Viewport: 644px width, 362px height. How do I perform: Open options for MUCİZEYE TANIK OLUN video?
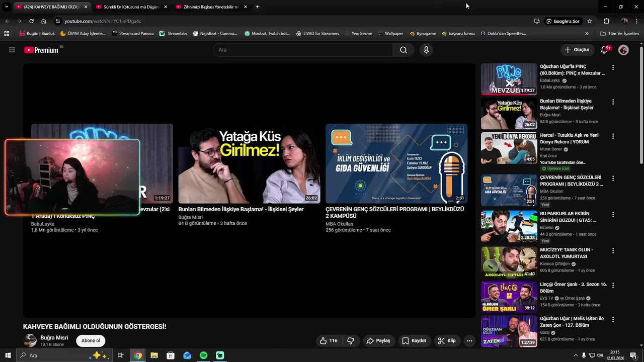pos(613,251)
